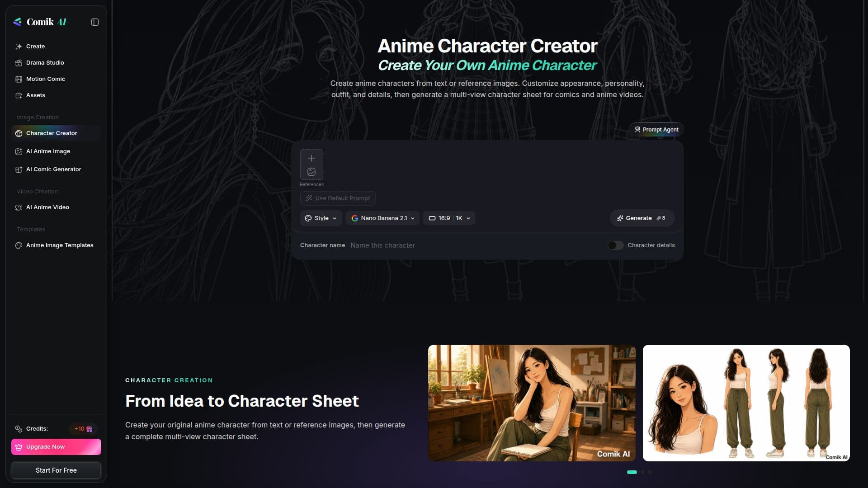Click the Drama Studio icon
Viewport: 868px width, 488px height.
coord(19,63)
